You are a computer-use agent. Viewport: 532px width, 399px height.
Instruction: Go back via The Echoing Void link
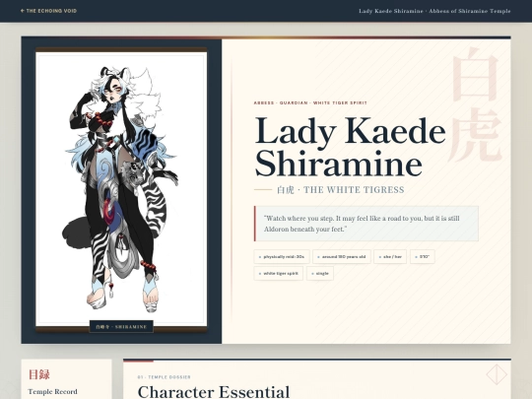tap(48, 11)
